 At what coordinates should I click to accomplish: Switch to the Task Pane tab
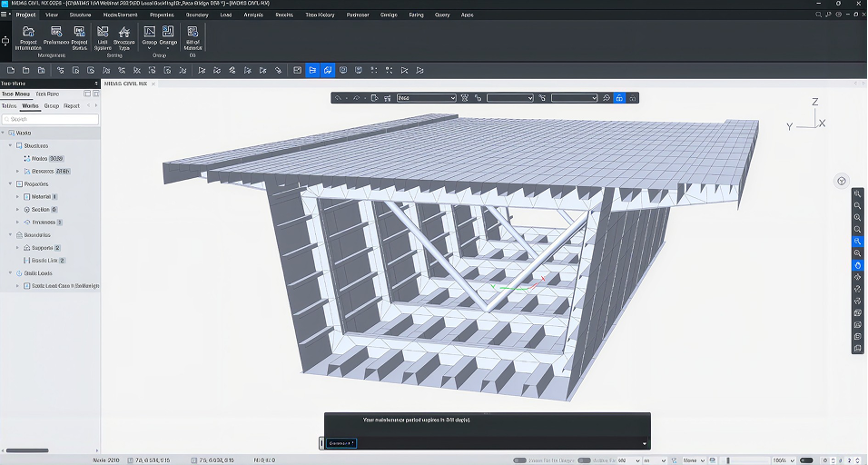(x=47, y=94)
